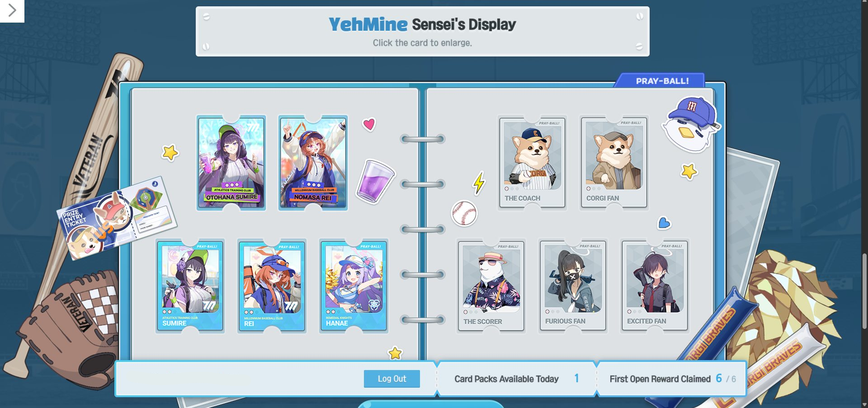Open the PRAY-BALL! tab
868x408 pixels.
coord(661,81)
